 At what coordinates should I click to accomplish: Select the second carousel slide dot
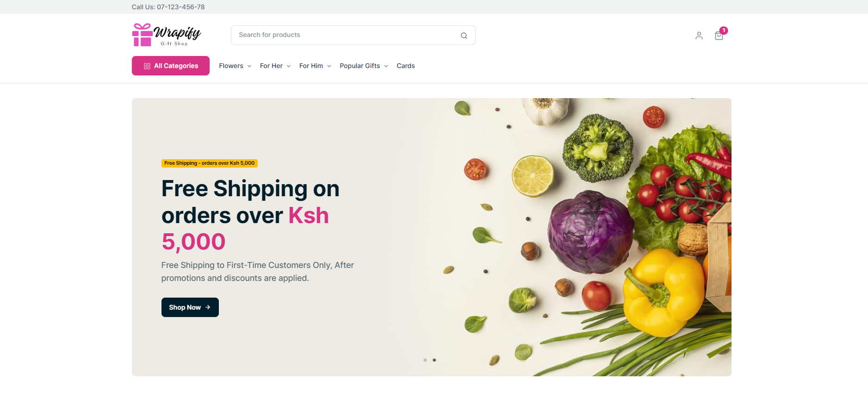click(x=434, y=360)
